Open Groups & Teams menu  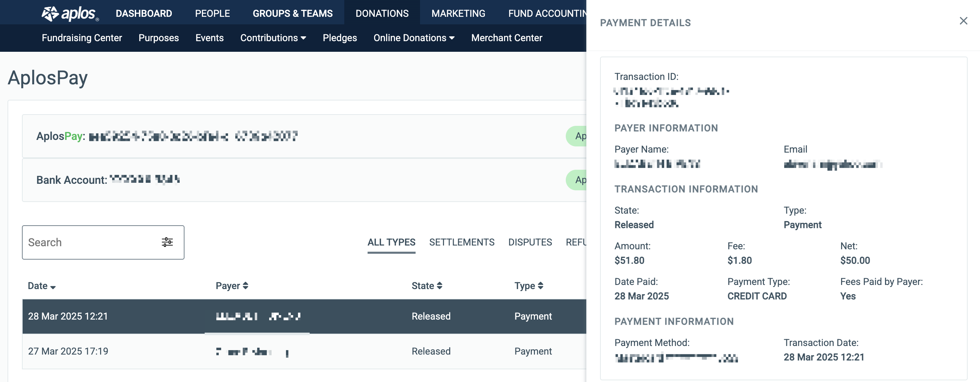(x=292, y=13)
